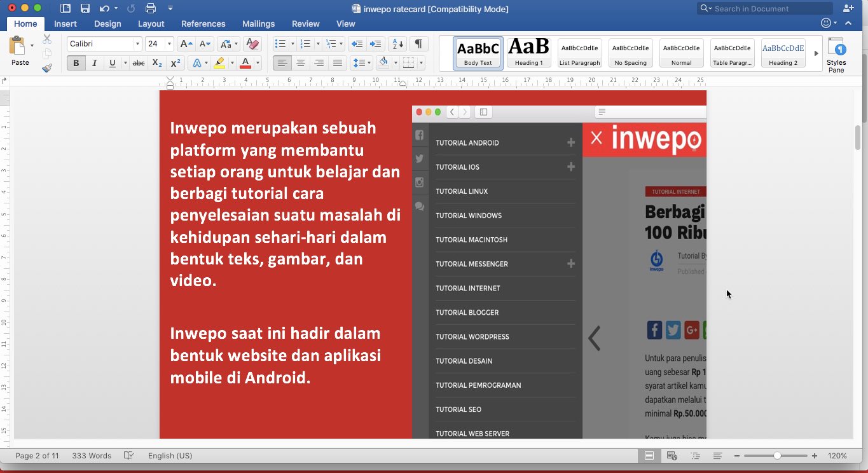Toggle underline formatting

(x=113, y=63)
